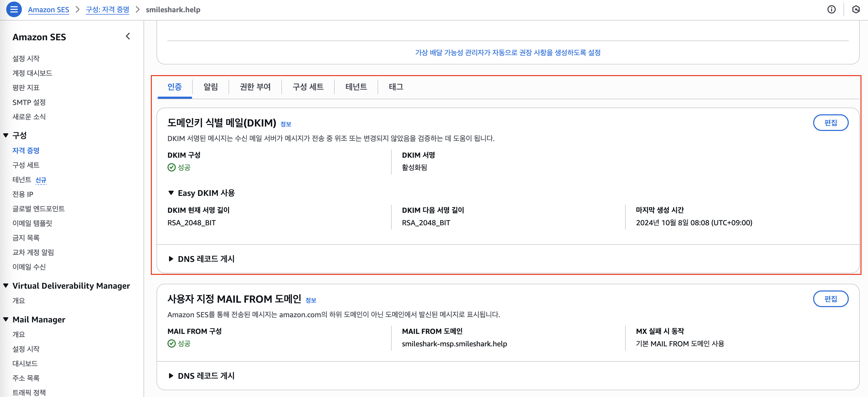Switch to the 태그 tab
The width and height of the screenshot is (868, 397).
[396, 87]
